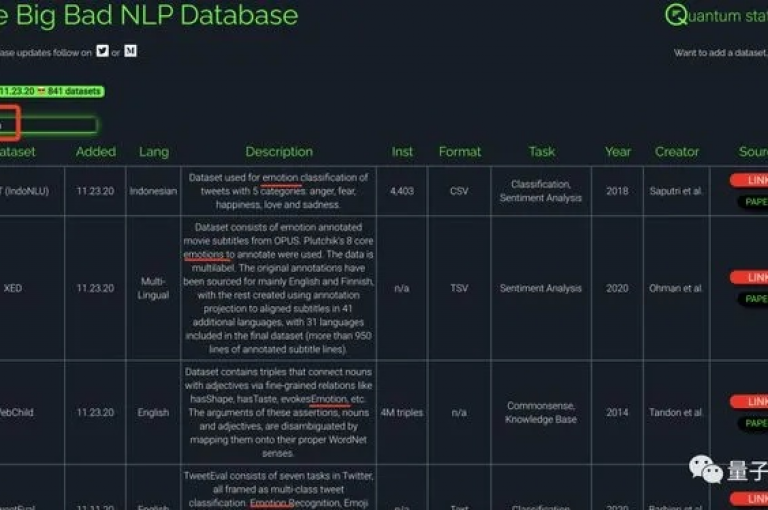
Task: Sort by Creator column header
Action: (677, 152)
